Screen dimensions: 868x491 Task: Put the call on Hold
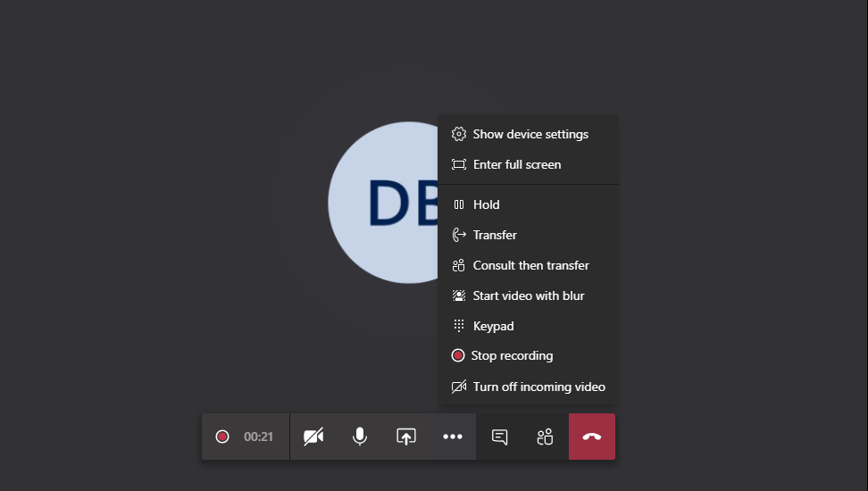(528, 204)
